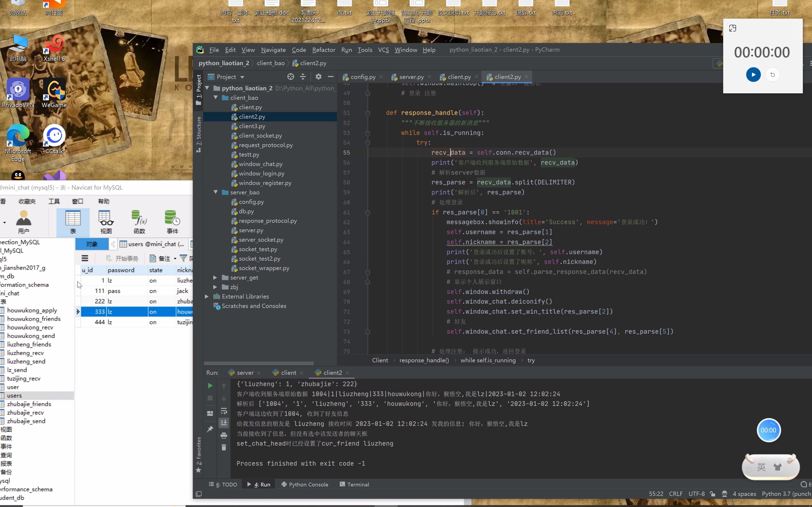Click locate file target icon in Project panel
The image size is (812, 507).
pos(291,77)
